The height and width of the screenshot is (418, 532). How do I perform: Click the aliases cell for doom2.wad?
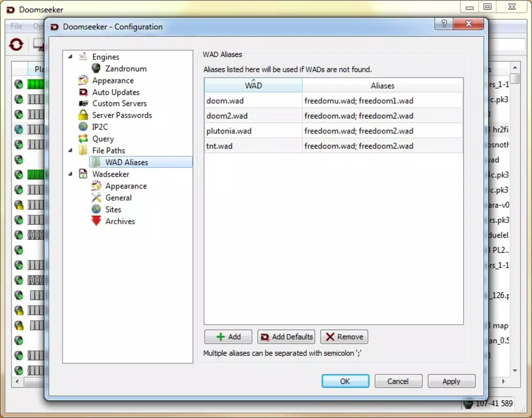(383, 115)
